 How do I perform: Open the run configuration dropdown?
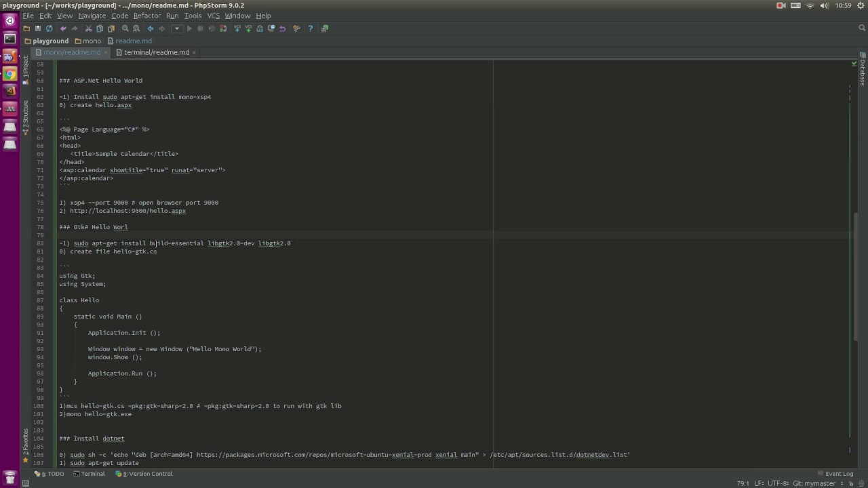177,28
